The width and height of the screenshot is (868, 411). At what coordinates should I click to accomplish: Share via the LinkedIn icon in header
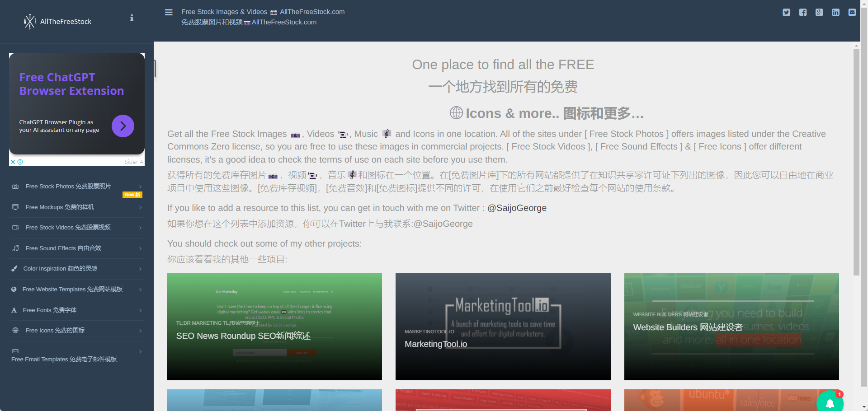click(835, 12)
